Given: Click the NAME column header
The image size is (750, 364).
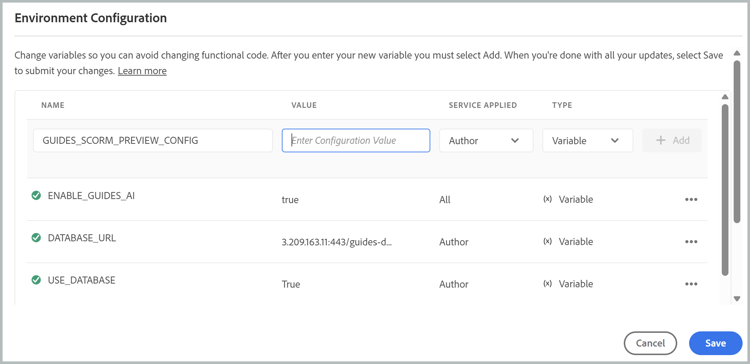Looking at the screenshot, I should 53,105.
